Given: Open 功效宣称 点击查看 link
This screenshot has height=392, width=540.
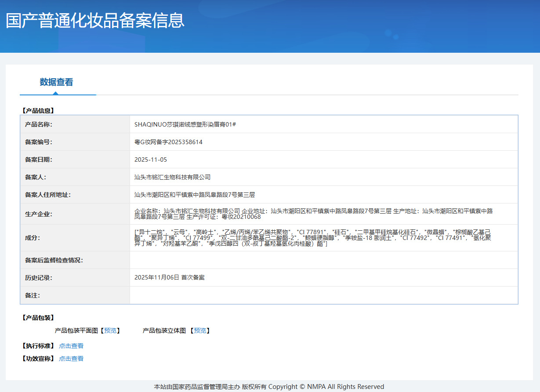Looking at the screenshot, I should click(71, 359).
